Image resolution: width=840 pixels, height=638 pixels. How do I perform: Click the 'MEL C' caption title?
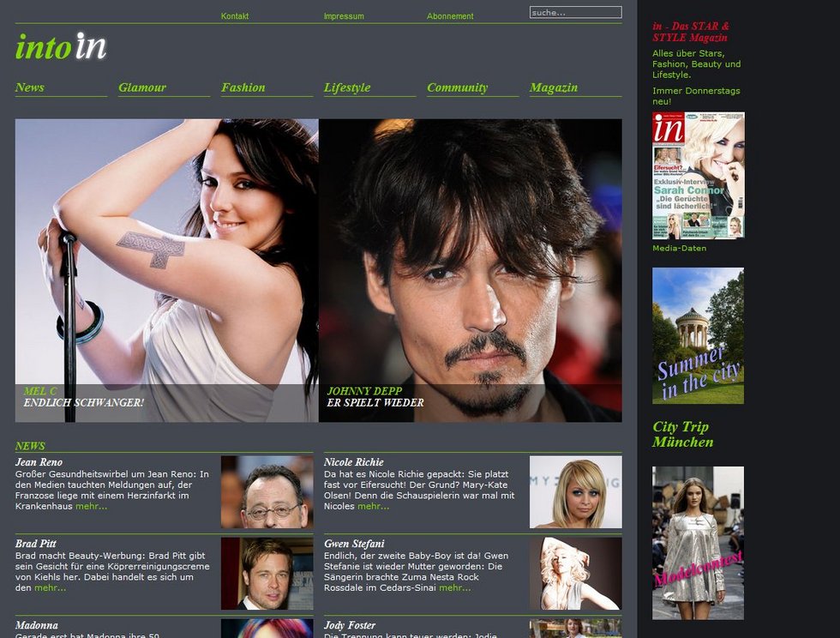(x=40, y=391)
